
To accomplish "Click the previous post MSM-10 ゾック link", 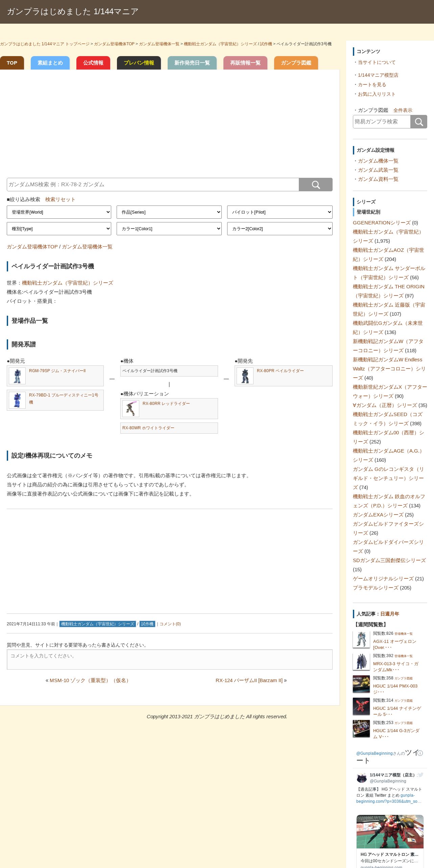I will click(x=90, y=680).
